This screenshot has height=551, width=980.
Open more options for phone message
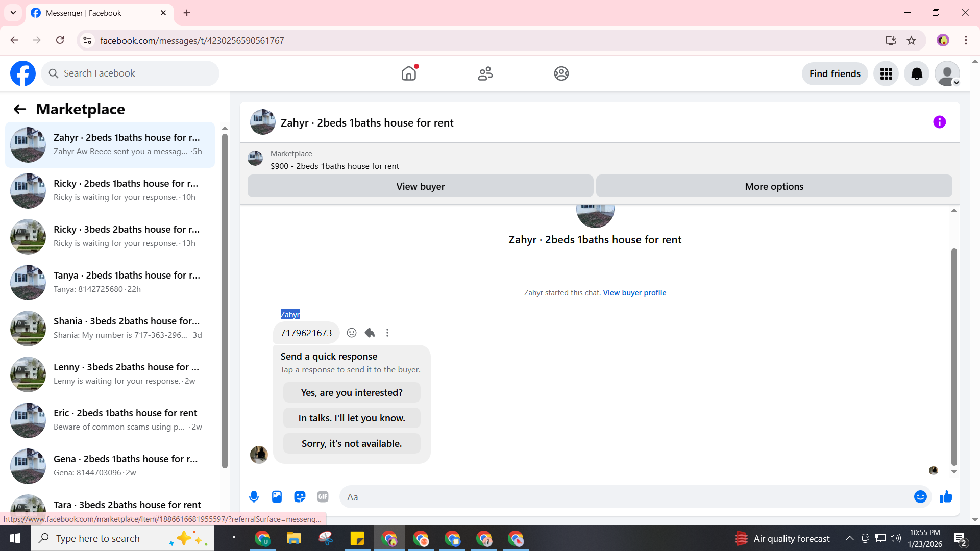(x=387, y=333)
